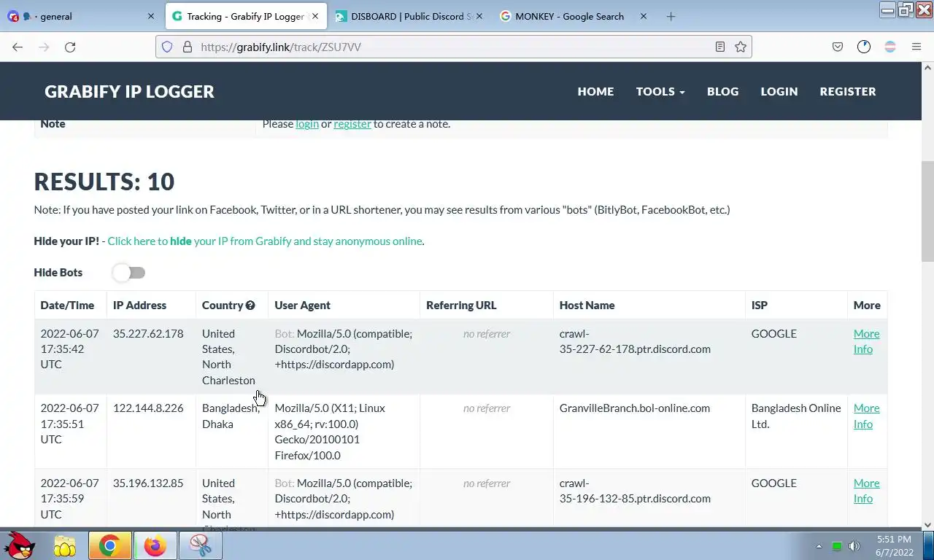Close the general tab
The image size is (934, 560).
pos(151,16)
